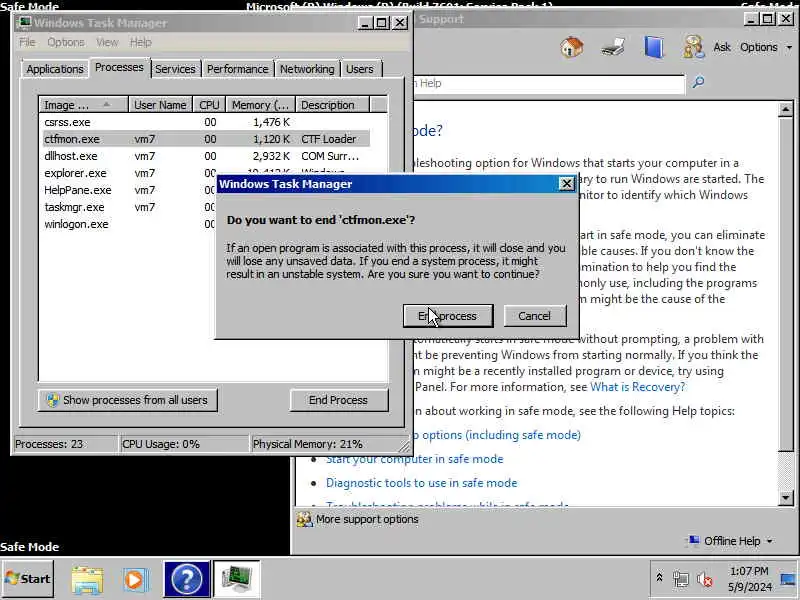
Task: Select the Processes tab
Action: (119, 67)
